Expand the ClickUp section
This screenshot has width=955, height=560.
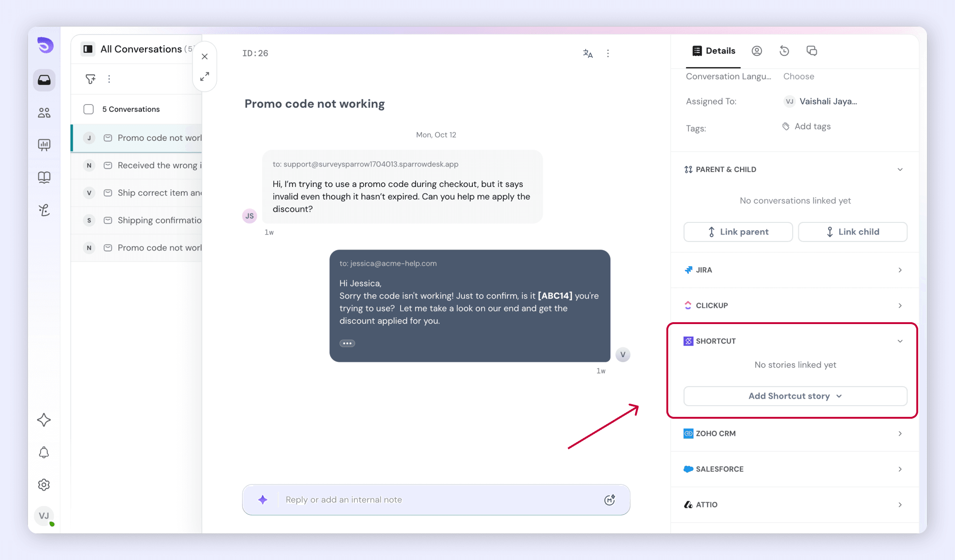point(900,305)
